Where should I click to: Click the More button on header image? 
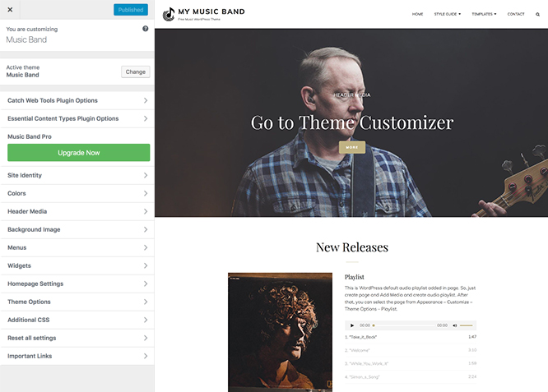tap(352, 147)
